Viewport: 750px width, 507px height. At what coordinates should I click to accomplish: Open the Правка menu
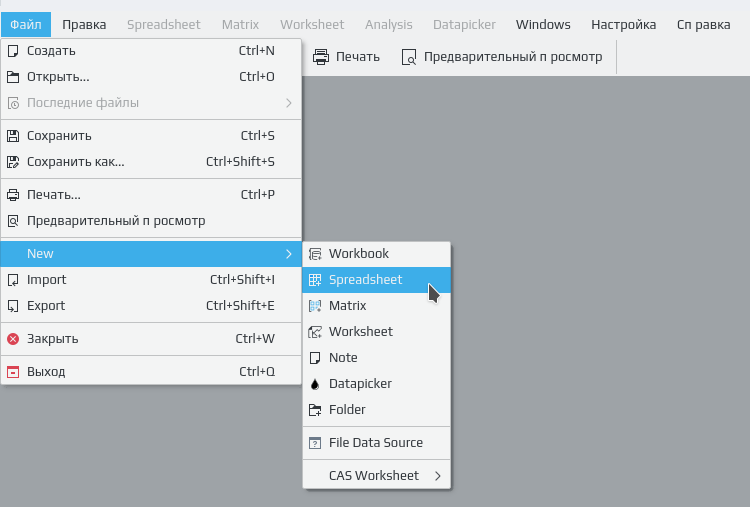click(84, 24)
